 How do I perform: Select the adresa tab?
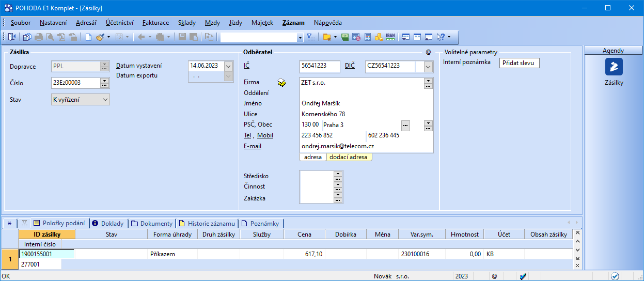point(313,157)
